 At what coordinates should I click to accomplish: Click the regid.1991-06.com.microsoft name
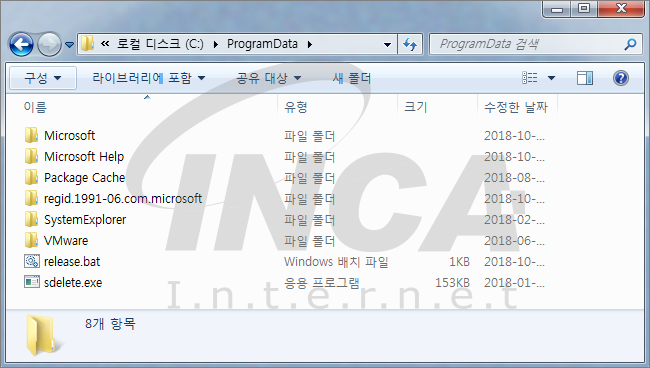[123, 199]
